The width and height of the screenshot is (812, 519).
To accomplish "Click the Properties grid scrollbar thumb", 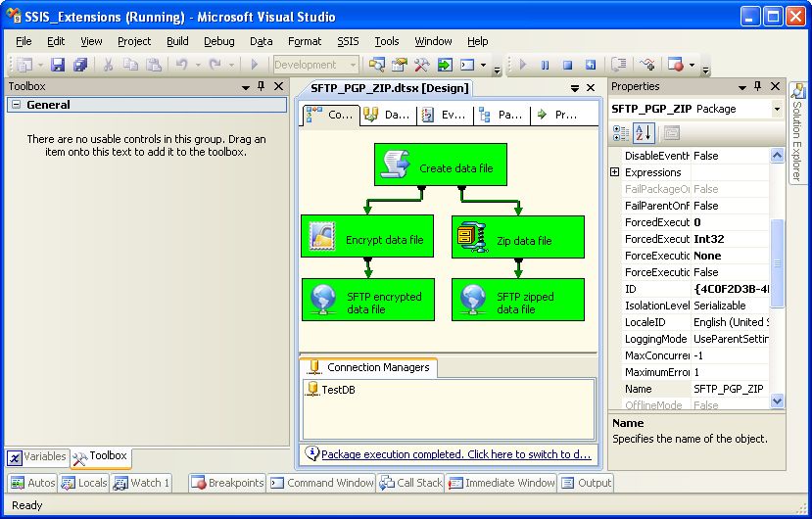I will 777,263.
